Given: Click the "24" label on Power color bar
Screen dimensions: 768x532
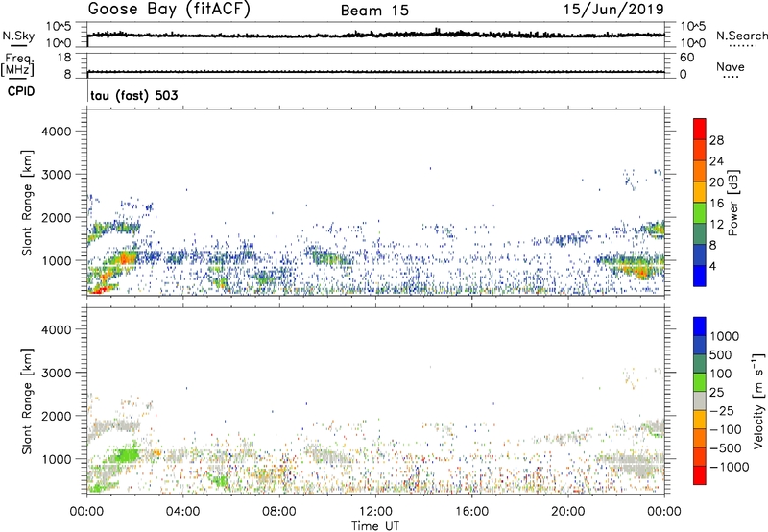Looking at the screenshot, I should click(716, 161).
